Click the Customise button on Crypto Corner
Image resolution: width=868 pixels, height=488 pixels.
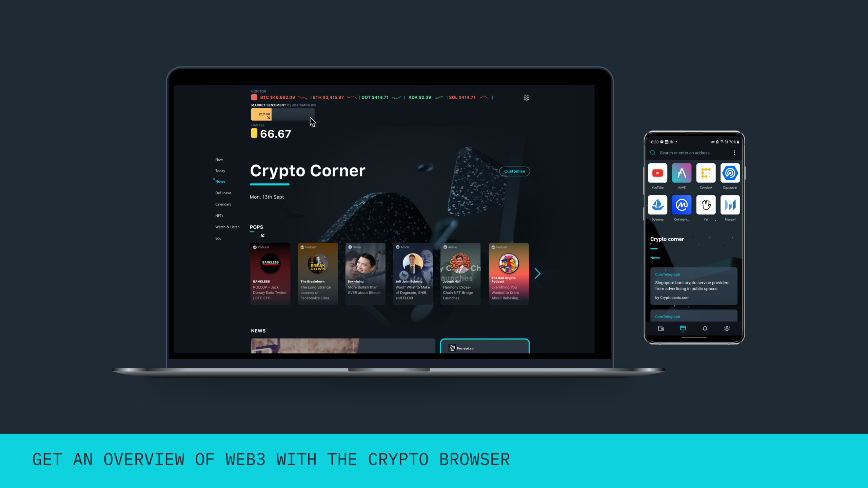click(514, 171)
